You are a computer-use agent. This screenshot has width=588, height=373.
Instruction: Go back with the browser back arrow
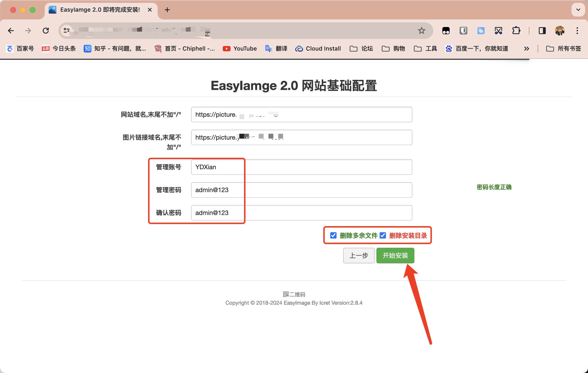(x=11, y=31)
